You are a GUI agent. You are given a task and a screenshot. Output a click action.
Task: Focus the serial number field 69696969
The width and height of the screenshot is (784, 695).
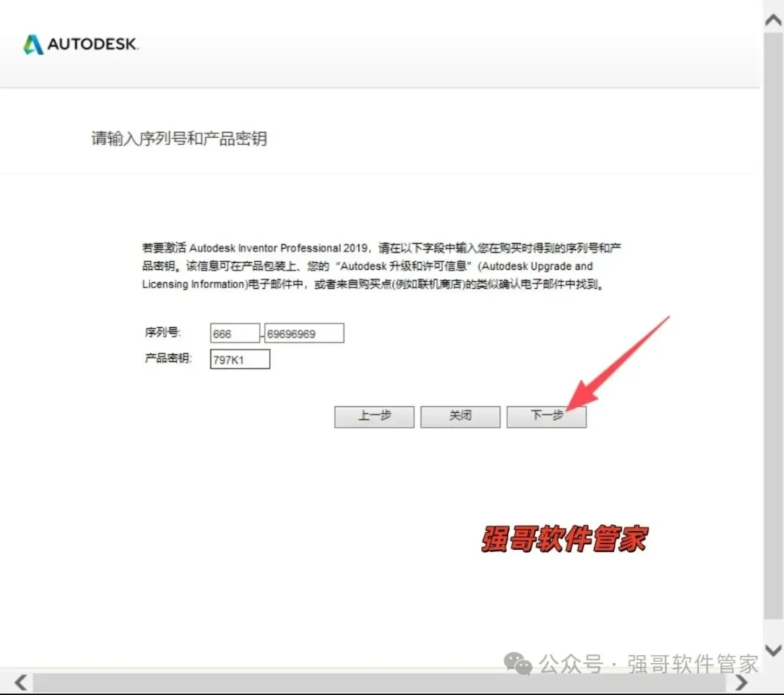(304, 333)
